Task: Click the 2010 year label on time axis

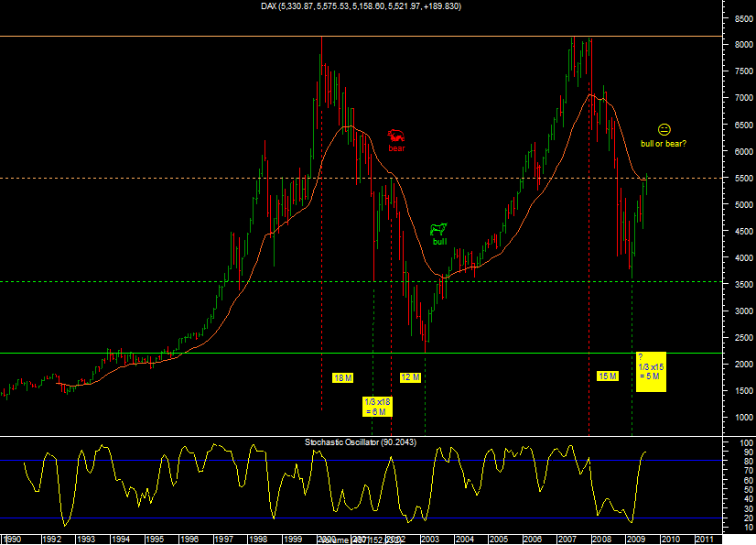Action: [x=670, y=540]
